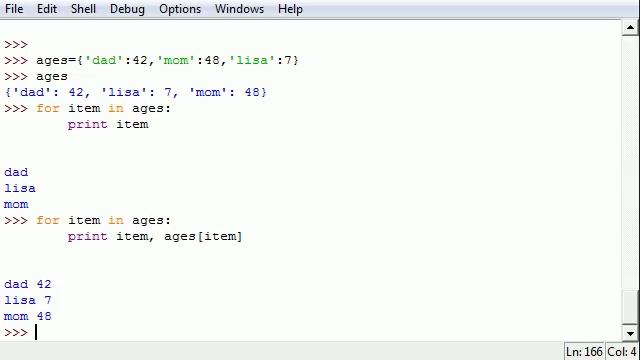
Task: Click the 'Col: 4' status indicator
Action: [622, 351]
